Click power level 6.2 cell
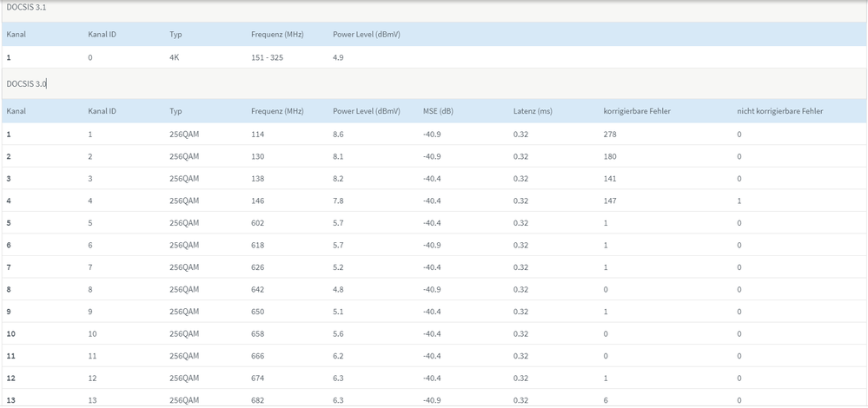 338,356
